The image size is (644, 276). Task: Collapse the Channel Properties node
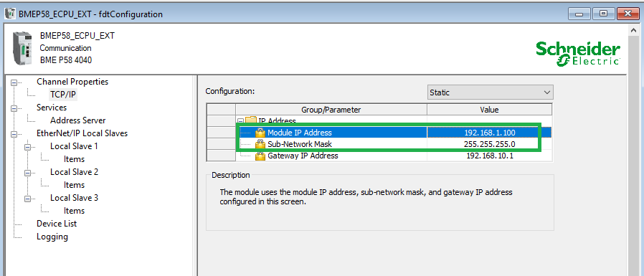[x=14, y=82]
